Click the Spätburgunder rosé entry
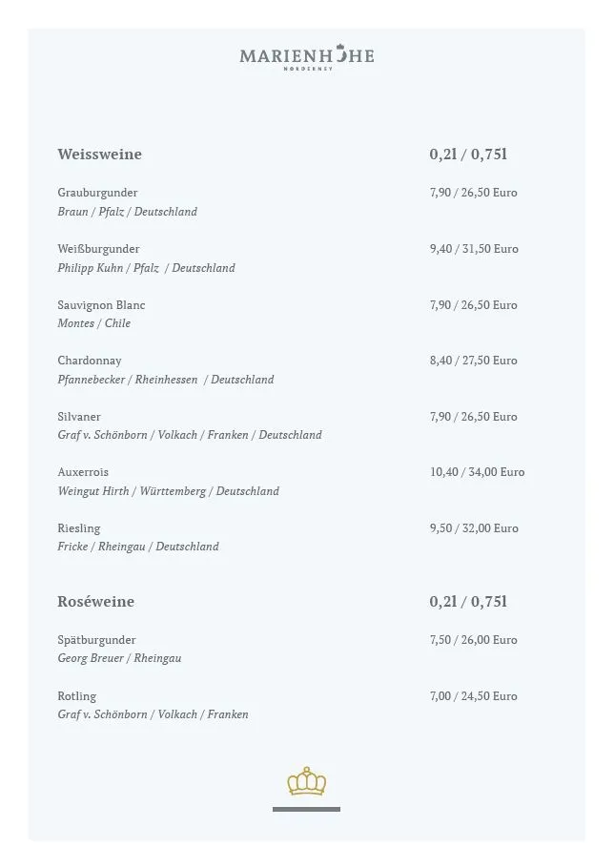Image resolution: width=614 pixels, height=868 pixels. pyautogui.click(x=96, y=640)
